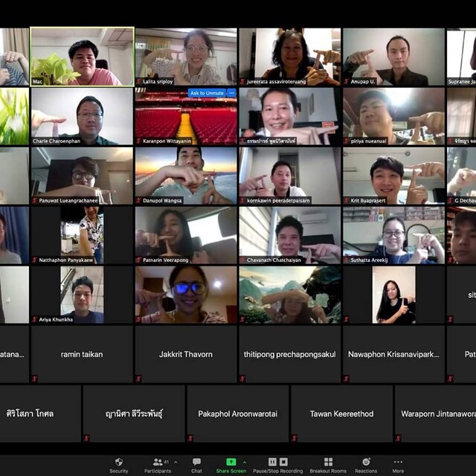Click the ญานิศา ลีวีระพันธุ์ name text
The width and height of the screenshot is (476, 476).
tap(134, 414)
